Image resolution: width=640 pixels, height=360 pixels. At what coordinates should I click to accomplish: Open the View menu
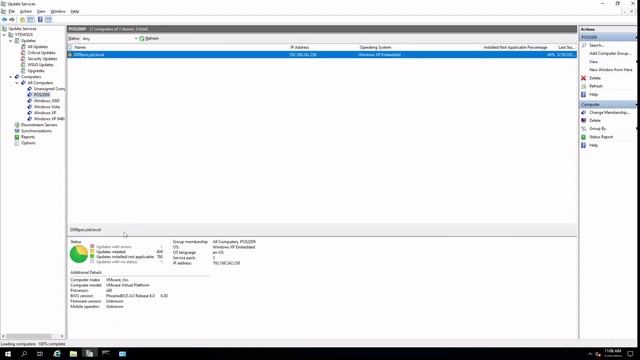(x=41, y=11)
